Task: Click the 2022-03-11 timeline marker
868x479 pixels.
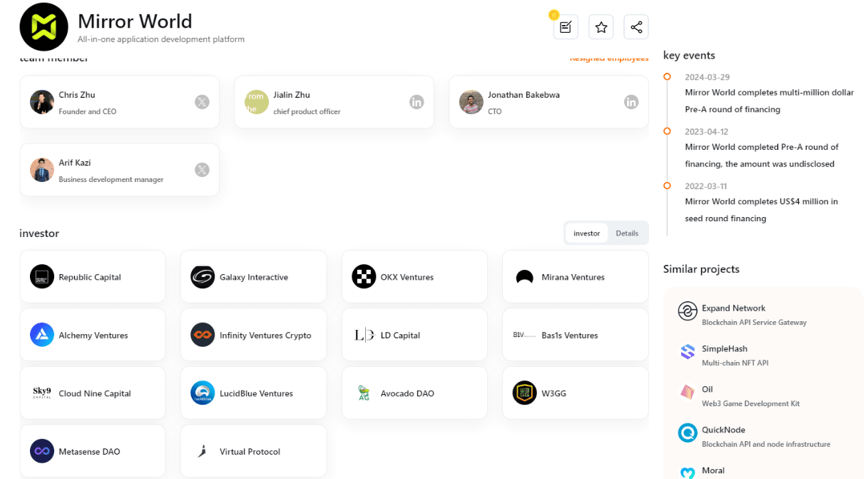Action: pos(667,186)
